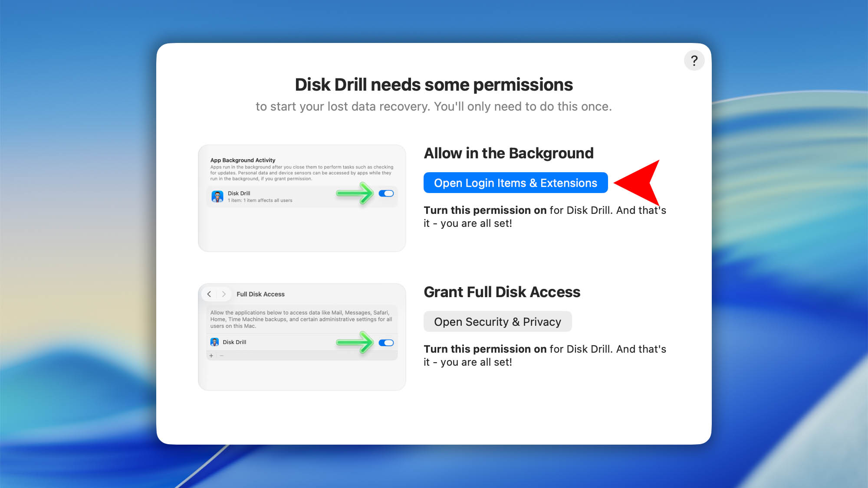
Task: Click the remove application minus icon
Action: point(221,355)
